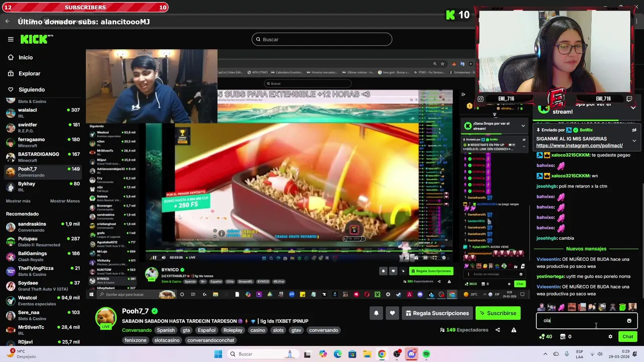
Task: Click the report warning triangle icon
Action: [x=514, y=330]
